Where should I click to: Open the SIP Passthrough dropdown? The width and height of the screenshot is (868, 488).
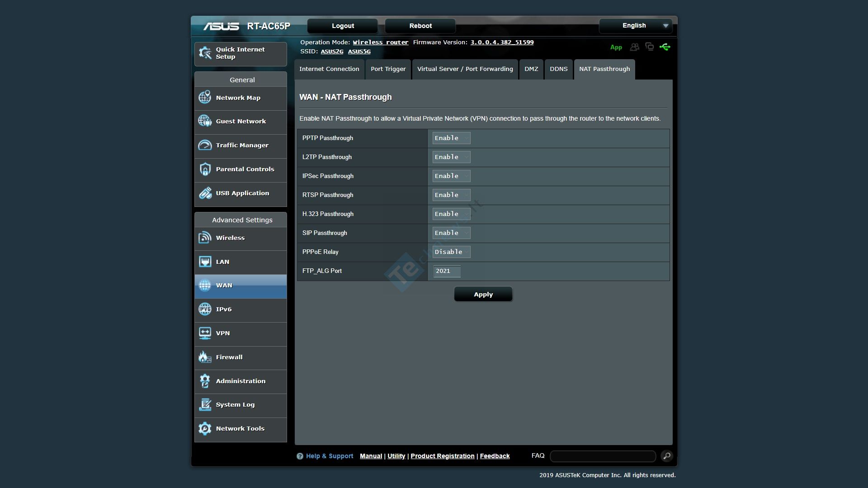tap(451, 233)
